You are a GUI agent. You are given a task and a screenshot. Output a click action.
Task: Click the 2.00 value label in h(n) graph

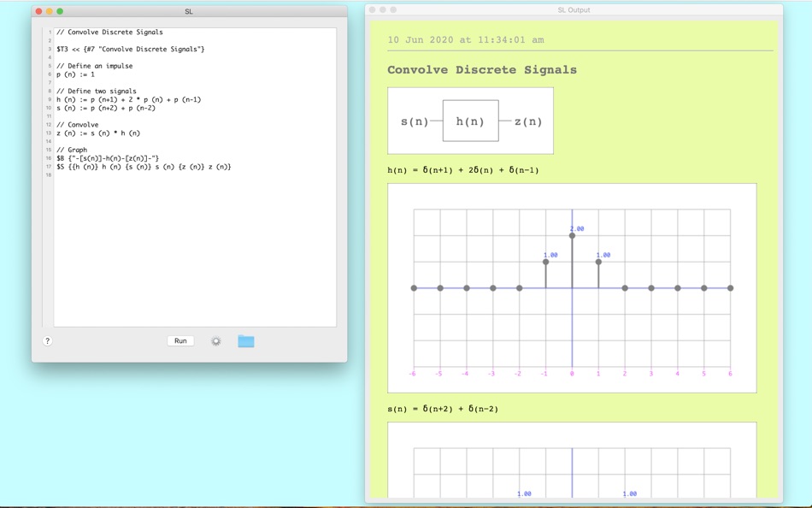tap(577, 228)
